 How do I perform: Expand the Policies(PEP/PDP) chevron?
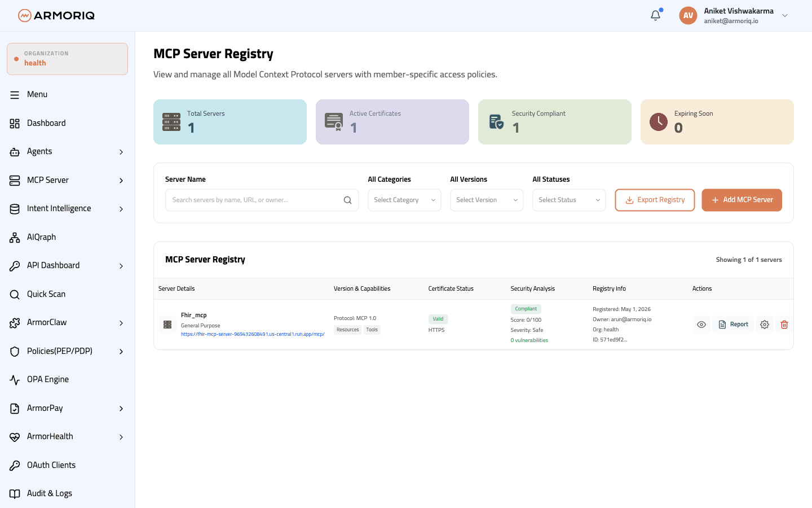pos(121,352)
